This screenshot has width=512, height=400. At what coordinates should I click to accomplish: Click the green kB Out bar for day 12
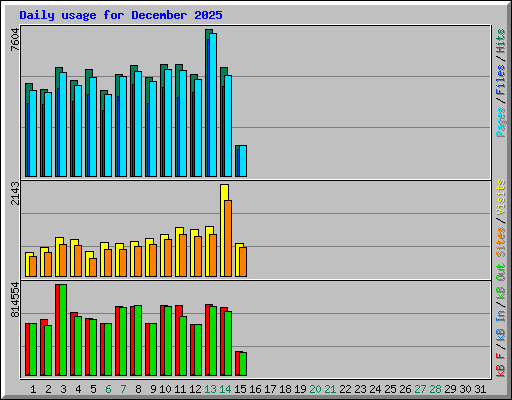click(198, 350)
